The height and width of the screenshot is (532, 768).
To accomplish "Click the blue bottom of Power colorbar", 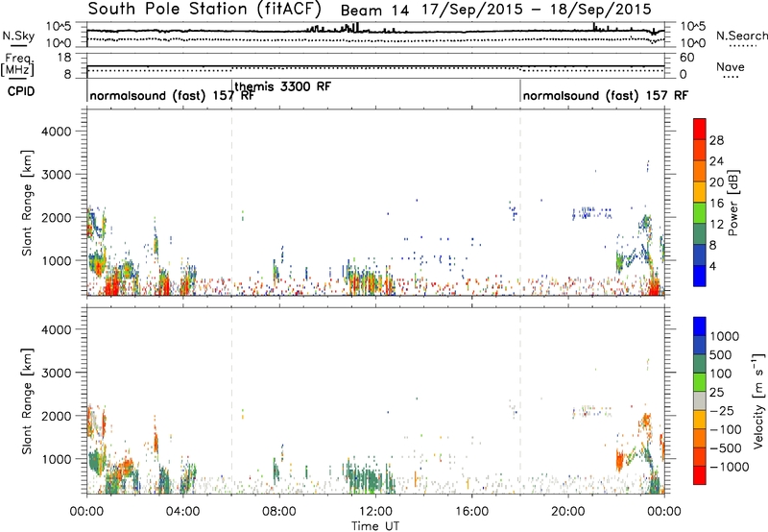I will [700, 276].
